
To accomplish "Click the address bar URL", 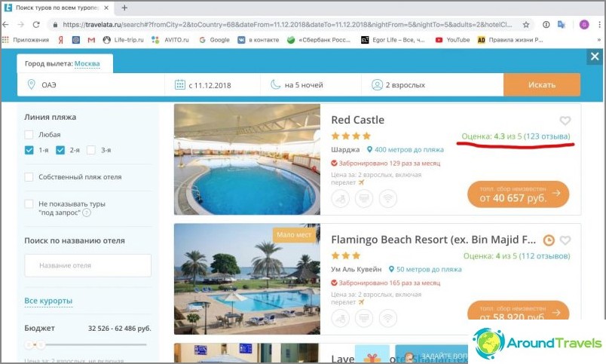I will [287, 25].
